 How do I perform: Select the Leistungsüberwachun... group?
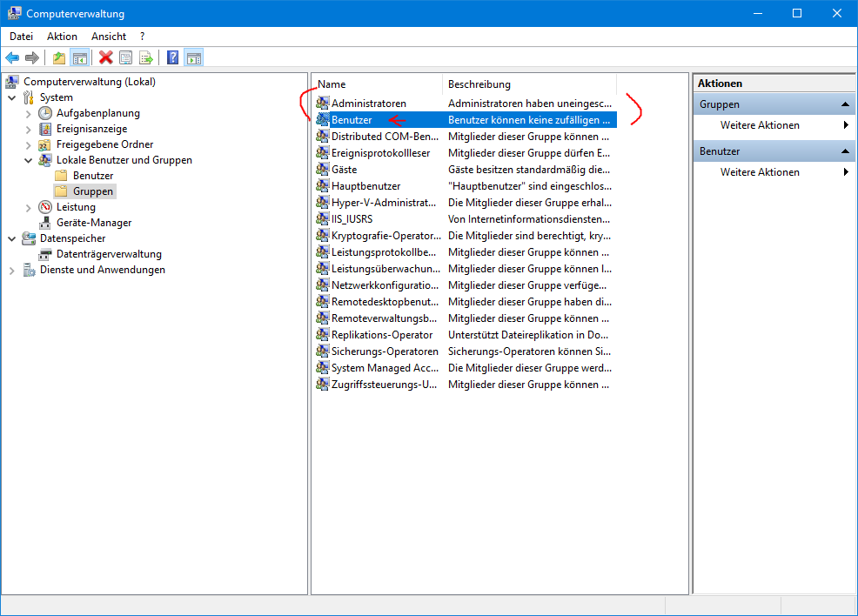385,269
